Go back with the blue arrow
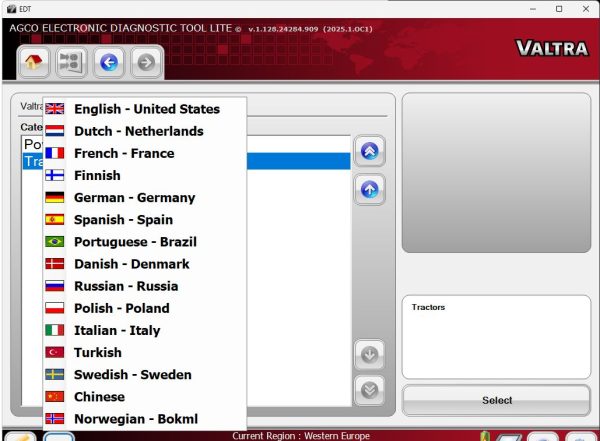This screenshot has height=441, width=600. (109, 62)
